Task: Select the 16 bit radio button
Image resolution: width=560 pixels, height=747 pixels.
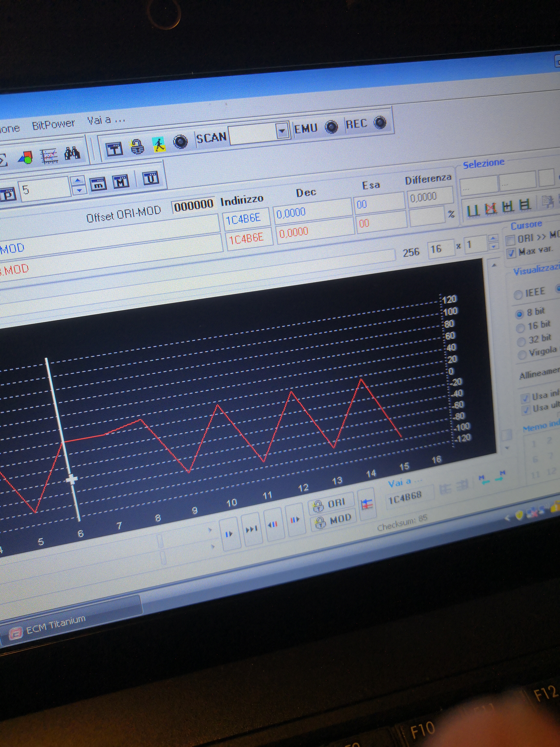Action: coord(520,328)
